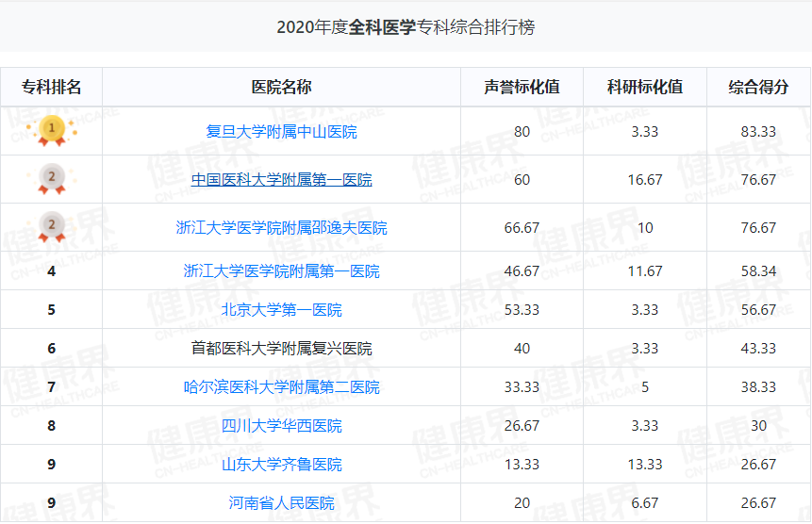Click the gold rank 1 medal icon
Viewport: 812px width, 524px height.
(51, 131)
